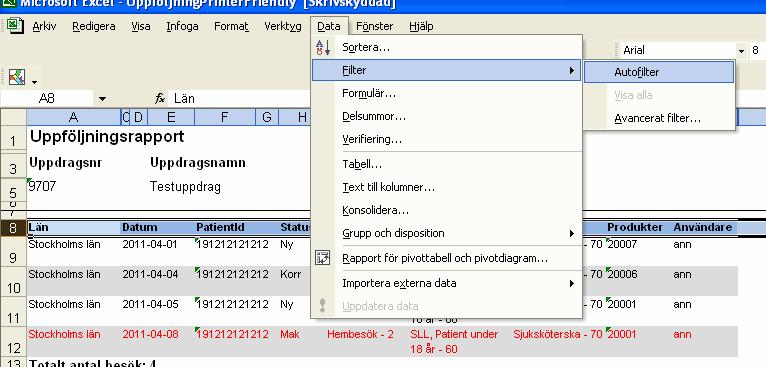Viewport: 766px width, 367px height.
Task: Open the chart toolbar options dropdown arrow
Action: pyautogui.click(x=34, y=82)
